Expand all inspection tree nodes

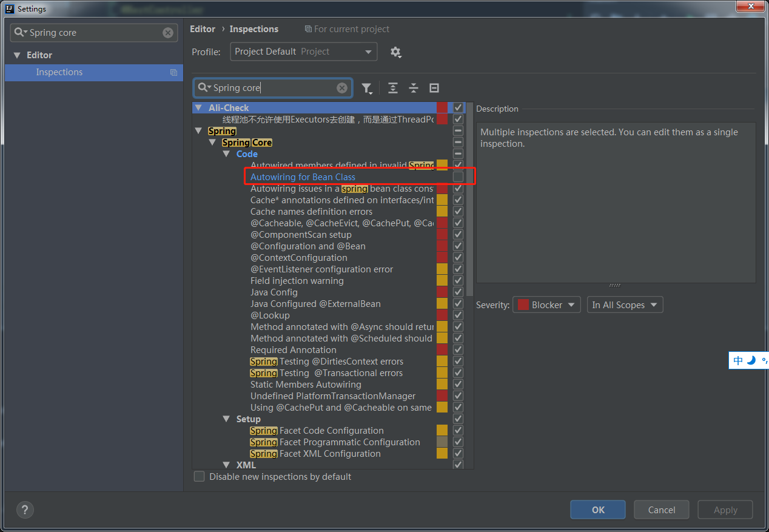tap(392, 88)
